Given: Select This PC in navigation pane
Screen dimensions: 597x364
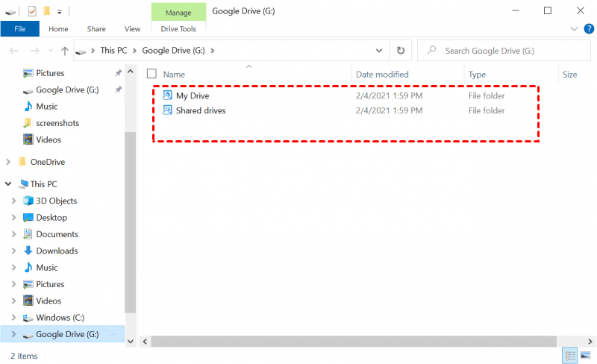Looking at the screenshot, I should pyautogui.click(x=43, y=184).
